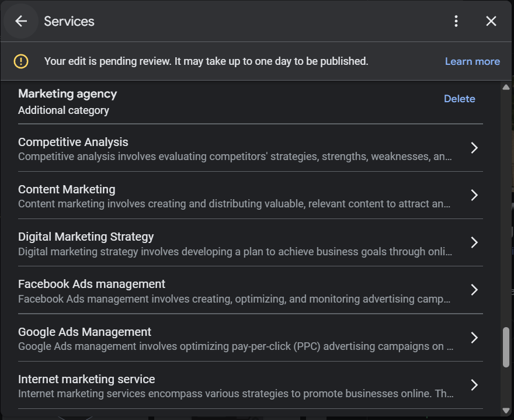Click the Google Ads Management description
This screenshot has height=420, width=514.
(x=234, y=346)
